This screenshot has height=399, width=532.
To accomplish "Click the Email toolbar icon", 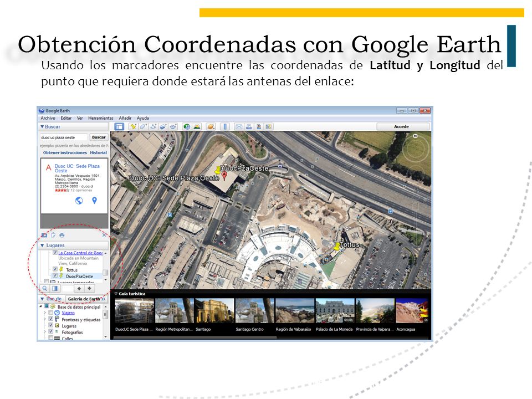I will tap(239, 126).
